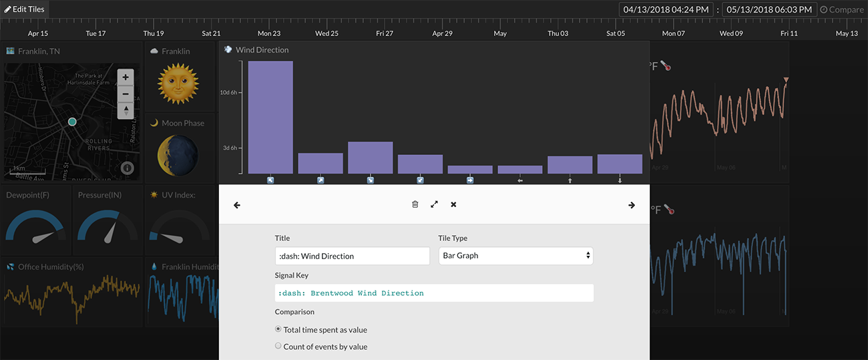Open map attribution info icon

[x=128, y=168]
